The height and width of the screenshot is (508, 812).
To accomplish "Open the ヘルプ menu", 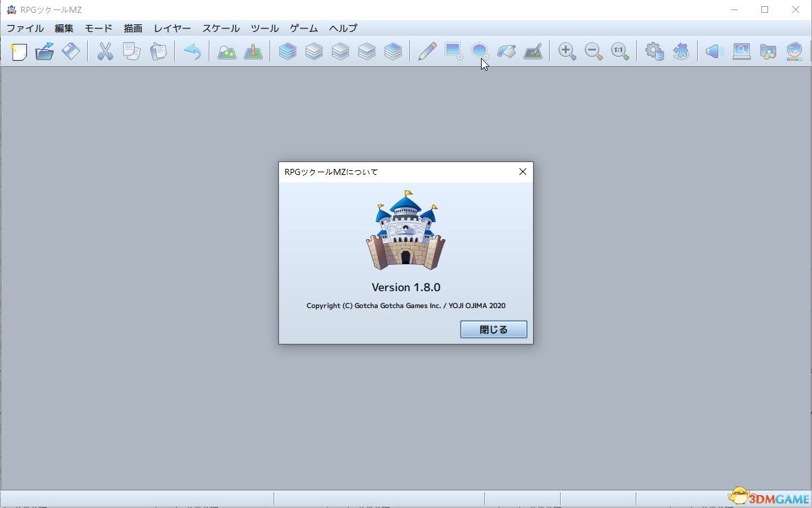I will click(x=343, y=28).
